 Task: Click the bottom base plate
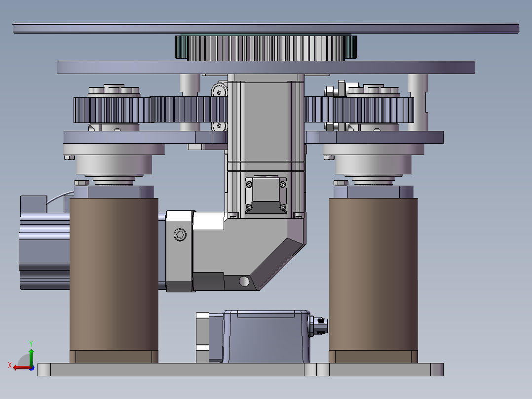[x=240, y=369]
